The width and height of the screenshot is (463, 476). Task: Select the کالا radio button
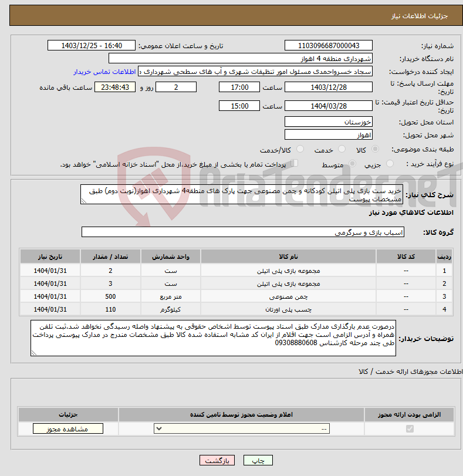(x=375, y=148)
